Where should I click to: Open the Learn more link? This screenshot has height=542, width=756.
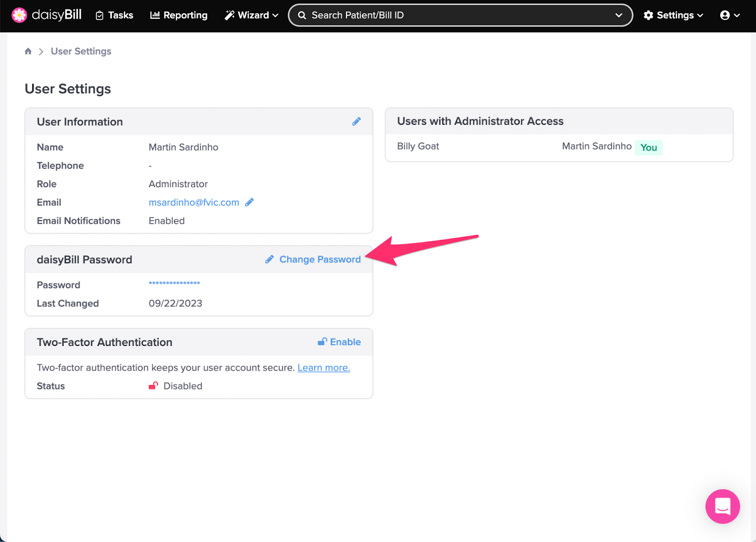point(324,368)
